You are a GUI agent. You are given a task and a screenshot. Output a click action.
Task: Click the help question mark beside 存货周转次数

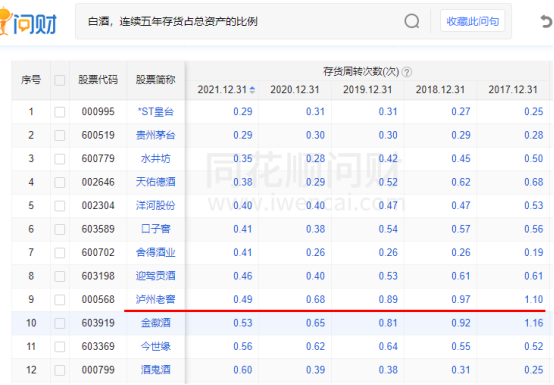(x=407, y=72)
